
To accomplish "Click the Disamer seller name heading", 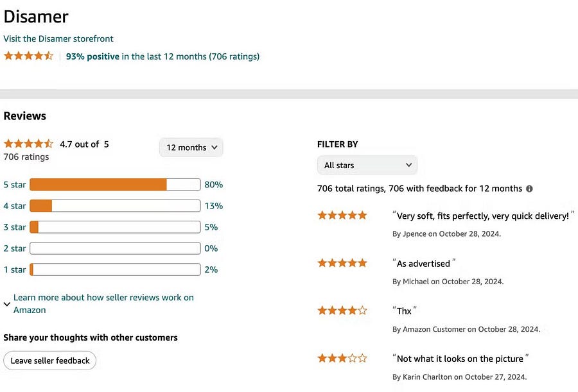I will (36, 17).
